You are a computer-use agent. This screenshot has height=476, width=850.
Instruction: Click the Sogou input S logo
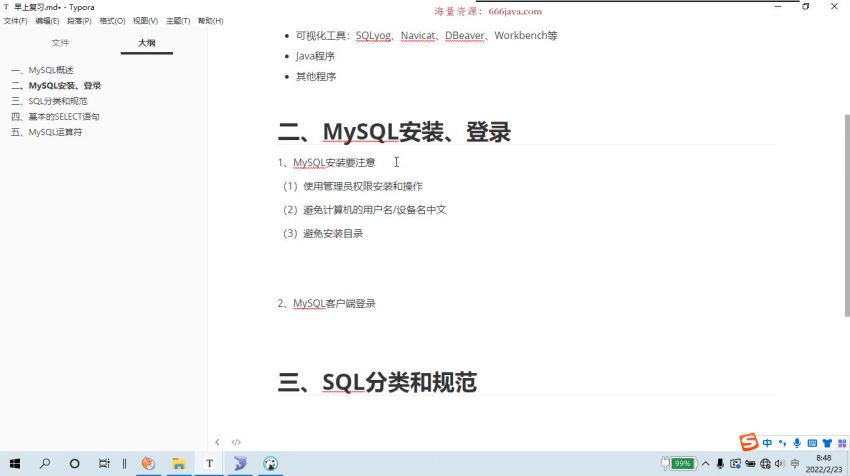tap(749, 442)
